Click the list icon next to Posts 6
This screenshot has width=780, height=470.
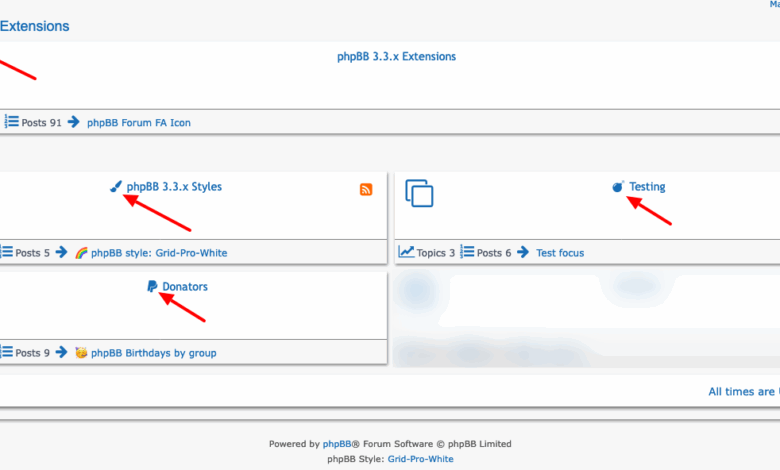(x=467, y=253)
